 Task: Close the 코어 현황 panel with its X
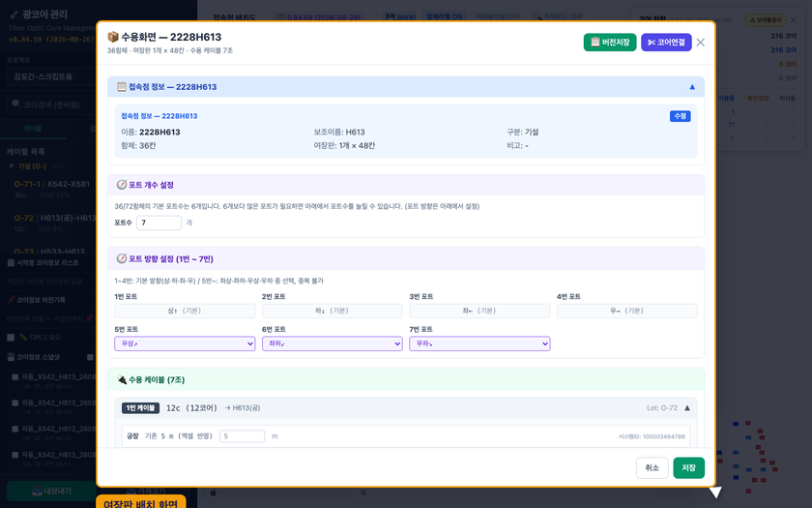point(794,19)
